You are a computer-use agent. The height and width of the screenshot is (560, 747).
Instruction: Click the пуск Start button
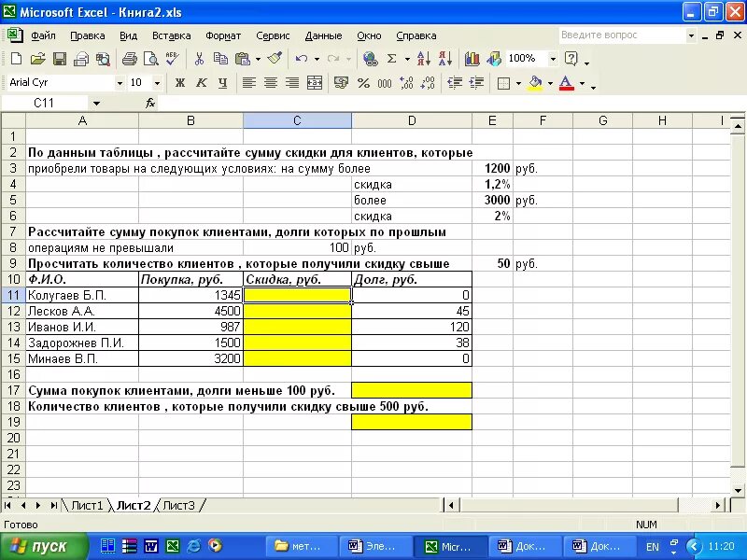(44, 546)
